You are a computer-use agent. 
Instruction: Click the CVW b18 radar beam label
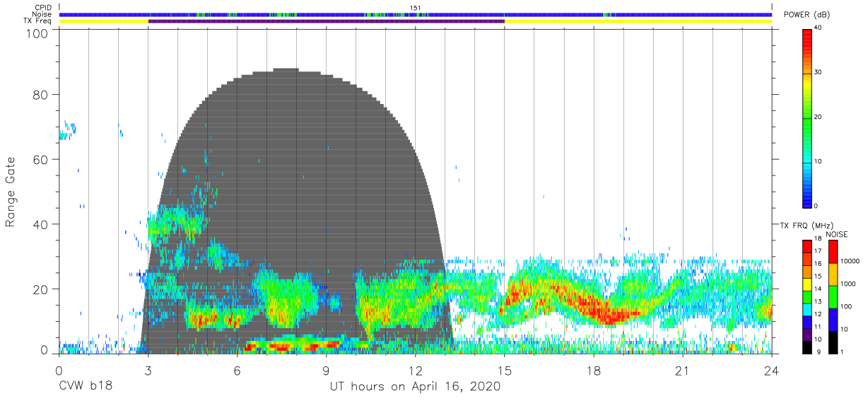(85, 386)
